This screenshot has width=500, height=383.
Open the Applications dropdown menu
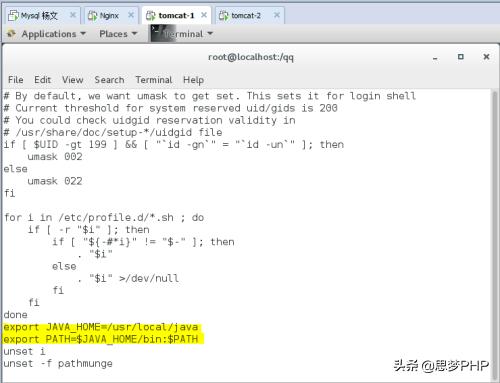pos(49,34)
